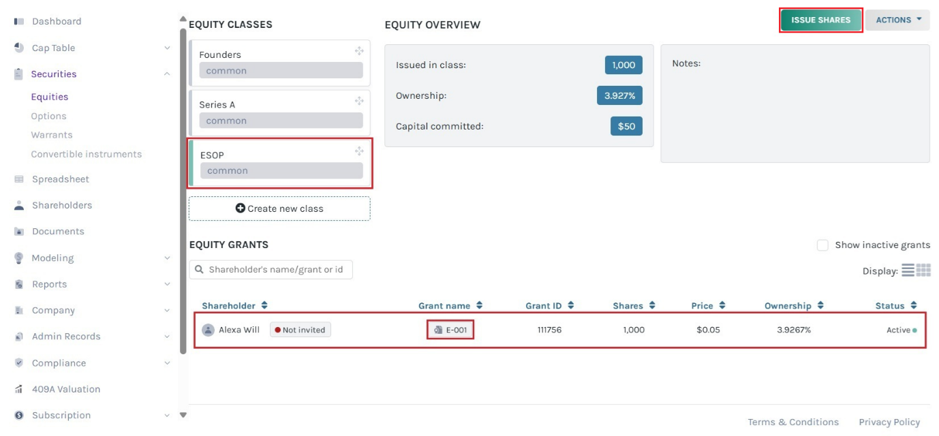Click the Issue Shares button
Image resolution: width=939 pixels, height=436 pixels.
point(820,20)
